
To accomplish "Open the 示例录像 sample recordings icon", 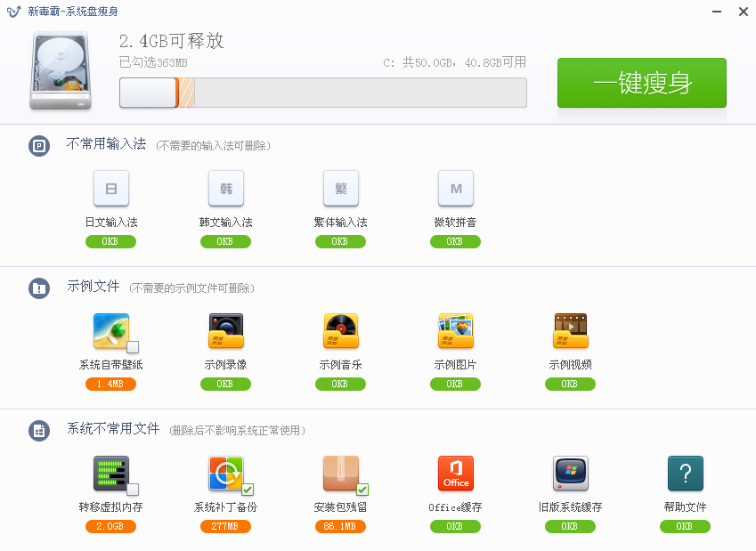I will click(x=225, y=330).
